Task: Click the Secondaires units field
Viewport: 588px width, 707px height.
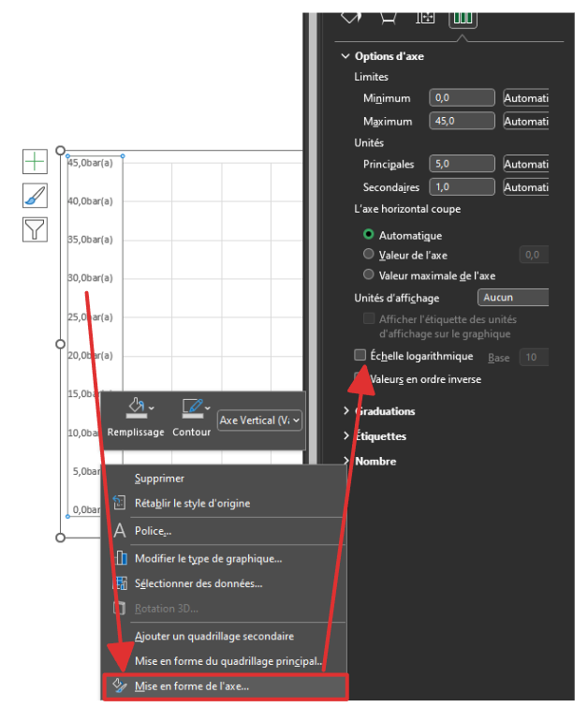Action: coord(462,187)
